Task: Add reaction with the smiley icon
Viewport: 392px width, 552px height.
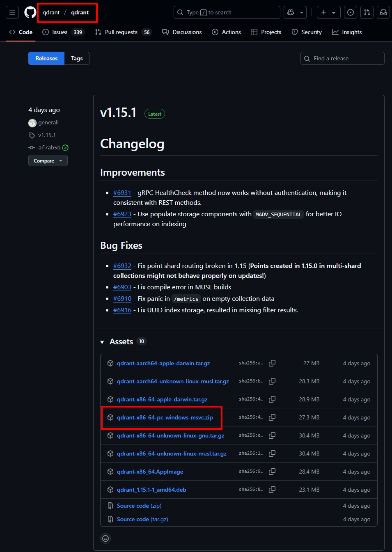Action: pos(105,538)
